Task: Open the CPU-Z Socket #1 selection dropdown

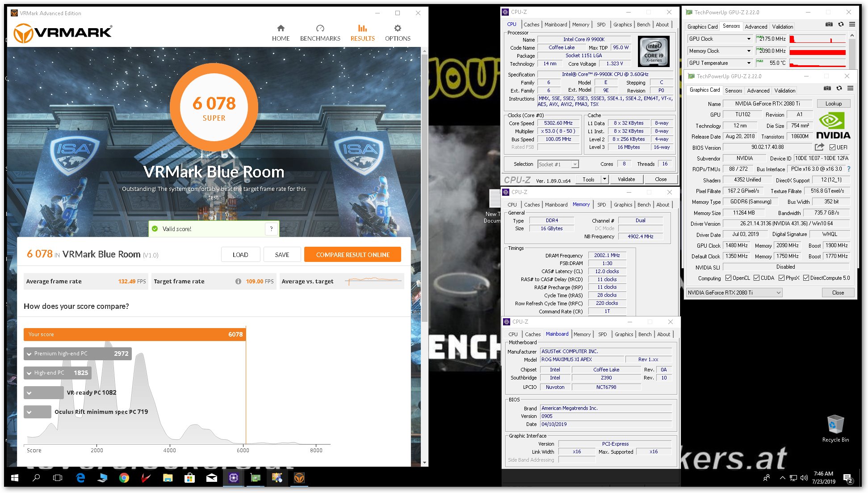Action: click(558, 164)
